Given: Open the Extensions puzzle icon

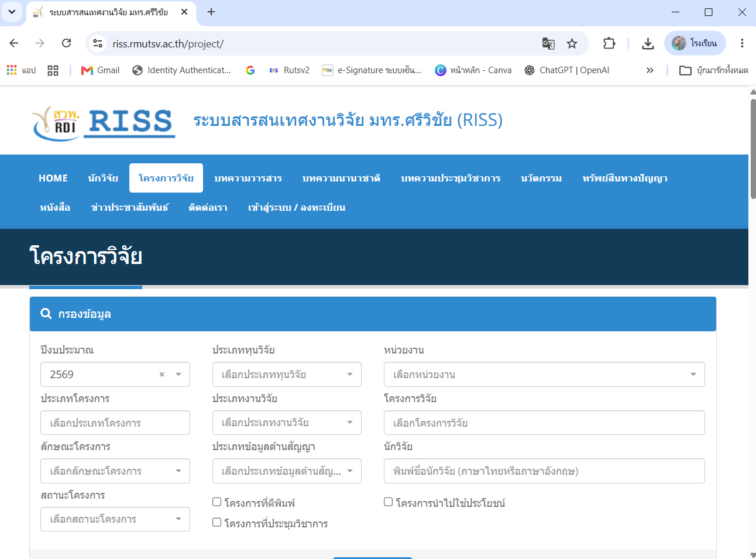Looking at the screenshot, I should coord(609,43).
